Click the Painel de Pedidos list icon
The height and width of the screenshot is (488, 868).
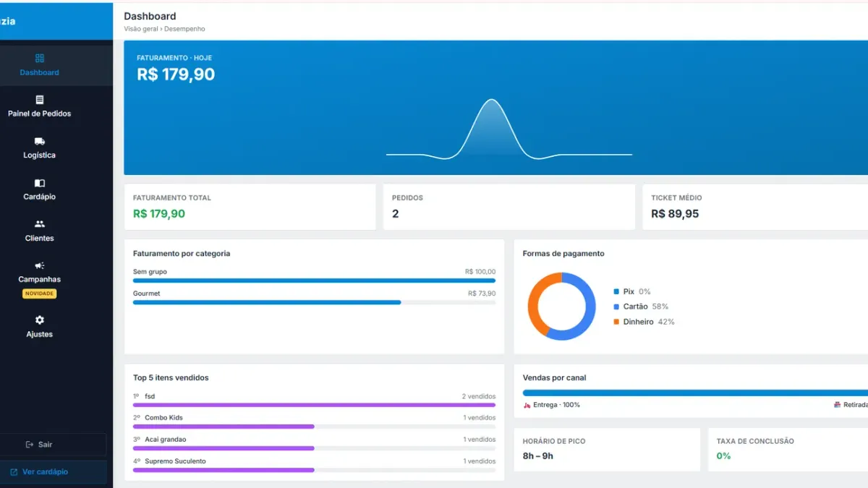(40, 100)
